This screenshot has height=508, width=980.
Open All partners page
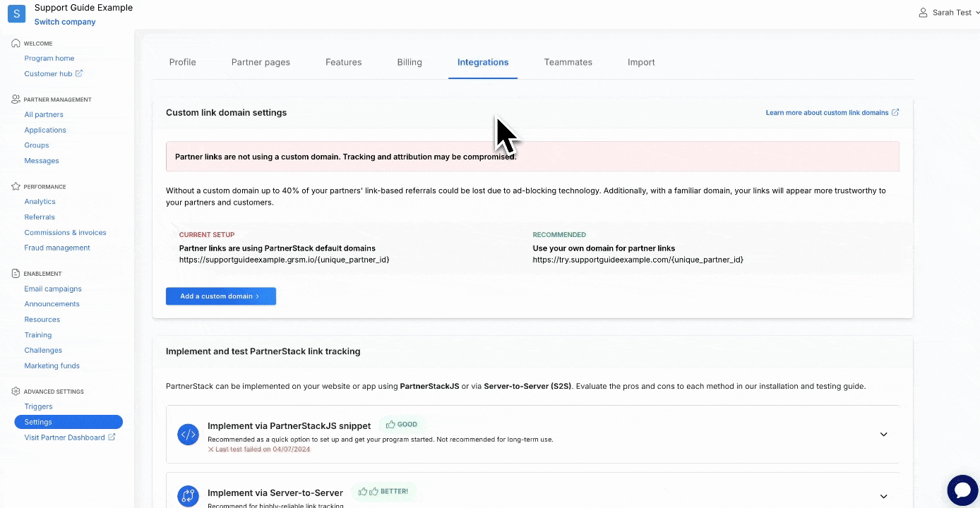44,114
